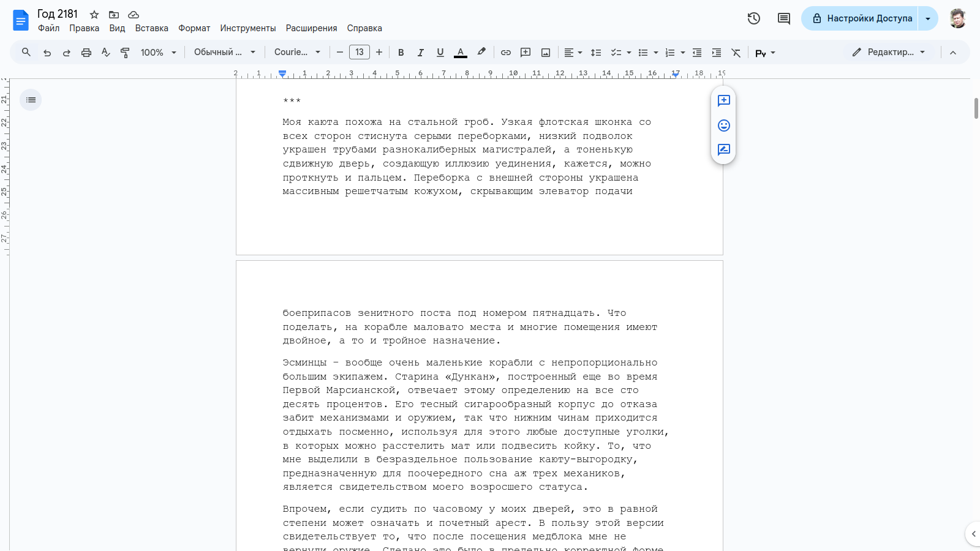Image resolution: width=980 pixels, height=551 pixels.
Task: Clear formatting from selected text
Action: tap(736, 53)
